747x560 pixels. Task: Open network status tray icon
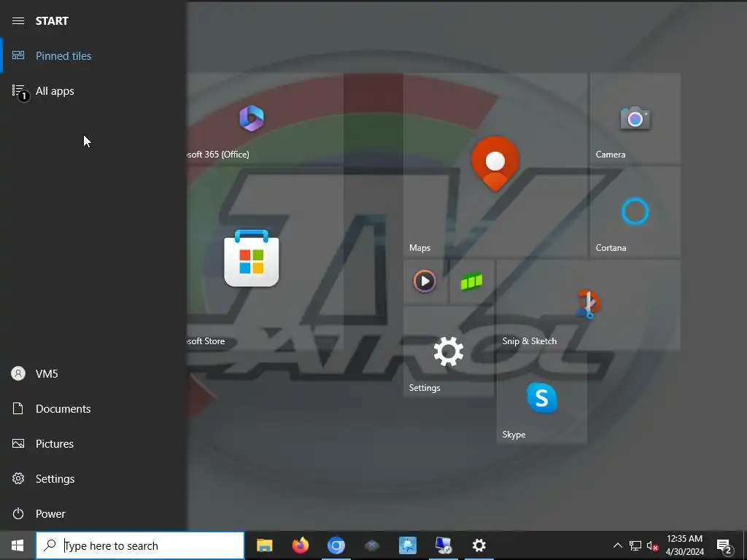click(x=635, y=545)
